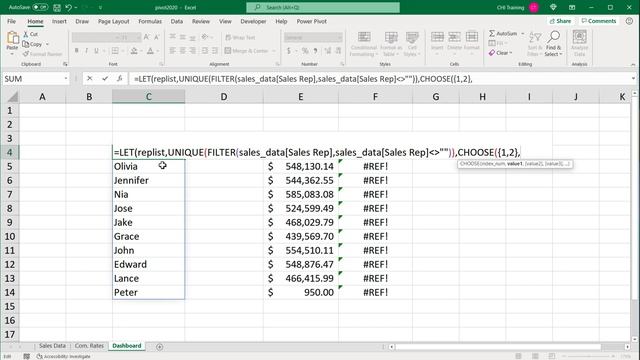The height and width of the screenshot is (360, 640).
Task: Click the Conditional Formatting icon
Action: tap(364, 38)
